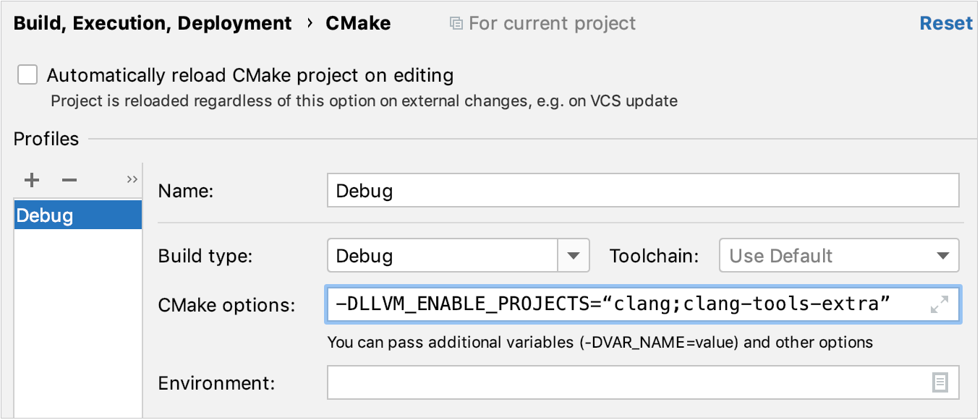This screenshot has width=980, height=420.
Task: Open the Toolchain dropdown arrow
Action: (942, 256)
